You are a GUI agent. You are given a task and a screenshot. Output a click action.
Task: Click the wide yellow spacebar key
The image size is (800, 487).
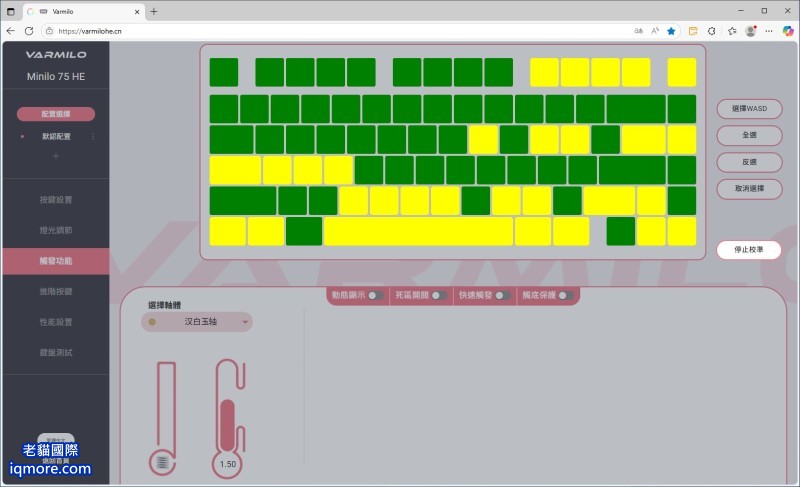(x=418, y=232)
